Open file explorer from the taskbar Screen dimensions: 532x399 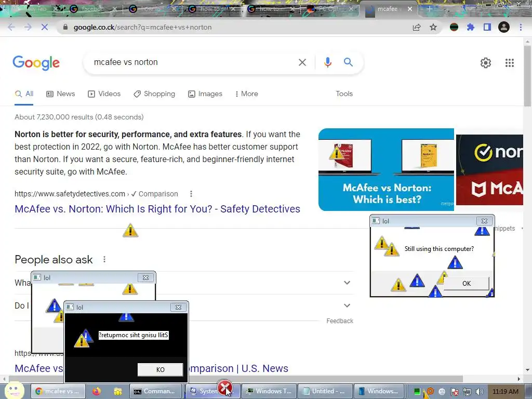[x=118, y=391]
